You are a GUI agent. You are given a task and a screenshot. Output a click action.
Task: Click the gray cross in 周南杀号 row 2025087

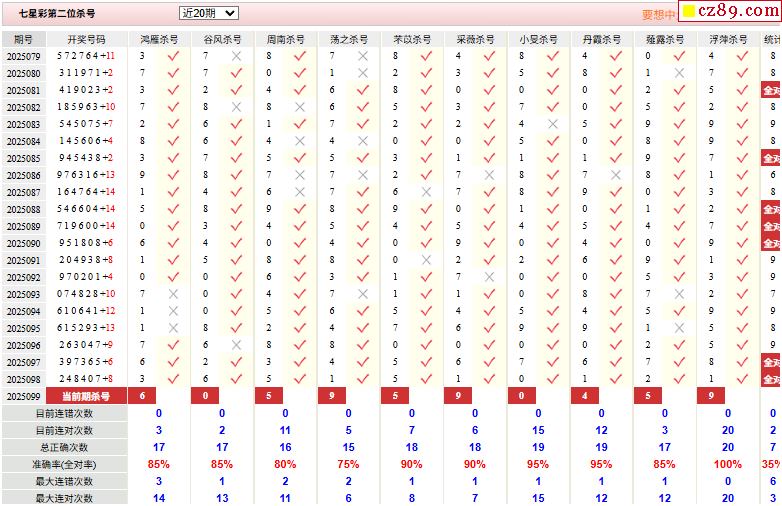[x=300, y=192]
